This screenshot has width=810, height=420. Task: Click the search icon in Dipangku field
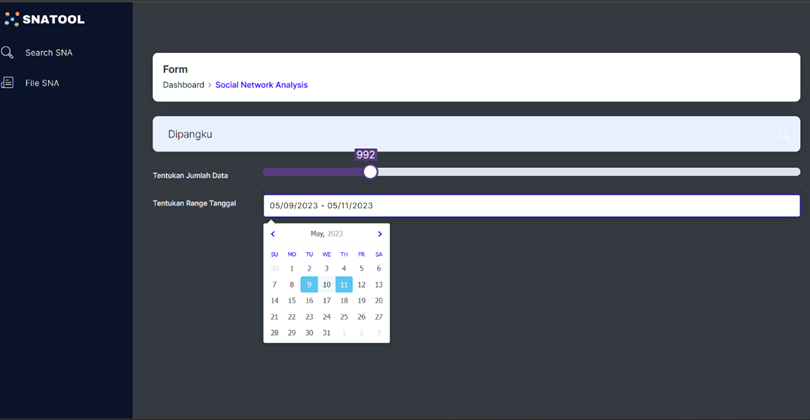point(784,135)
